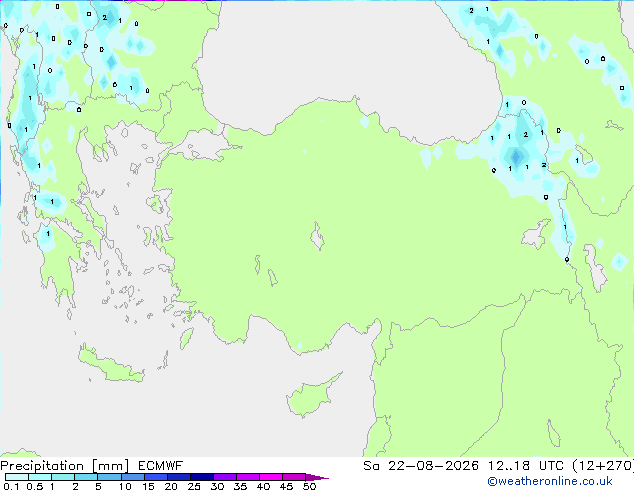Pick the legend swatch between 15 and 20
The height and width of the screenshot is (490, 634).
(x=155, y=477)
